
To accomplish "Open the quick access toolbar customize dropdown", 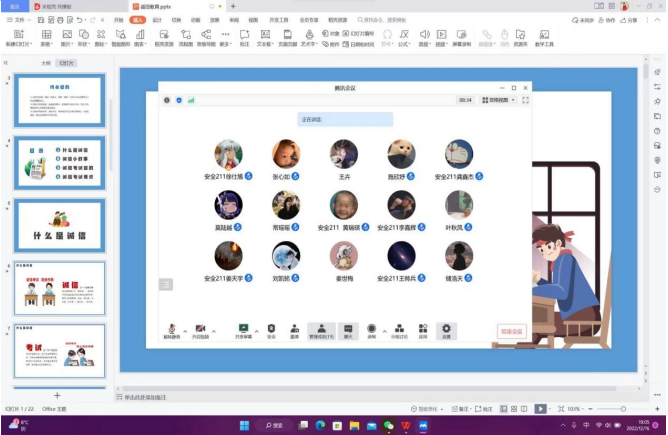I will 102,20.
